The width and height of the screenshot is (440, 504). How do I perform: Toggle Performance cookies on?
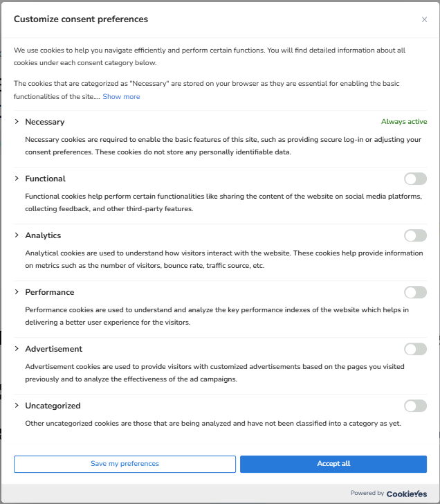pos(415,293)
